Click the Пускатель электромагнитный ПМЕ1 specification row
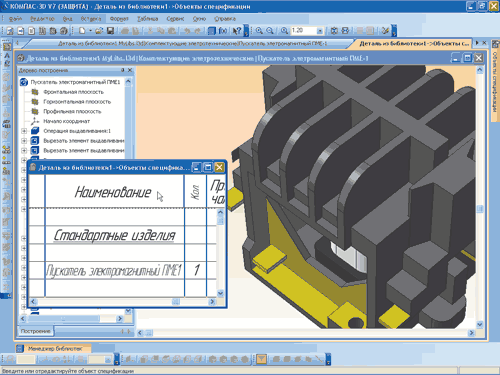 114,270
